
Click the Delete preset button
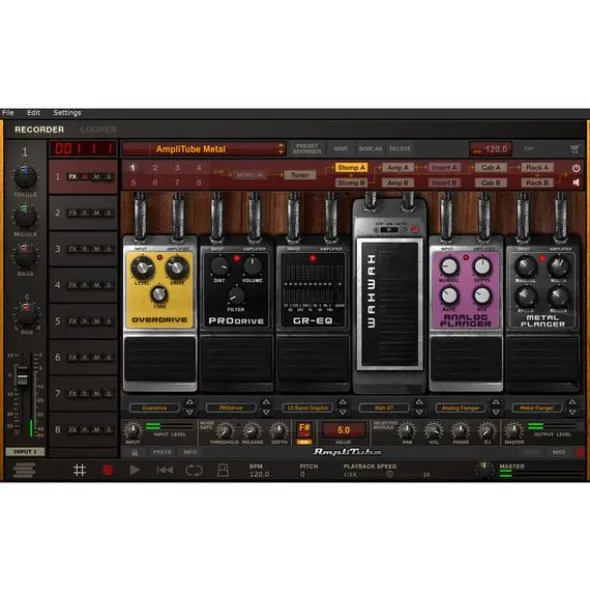[400, 149]
